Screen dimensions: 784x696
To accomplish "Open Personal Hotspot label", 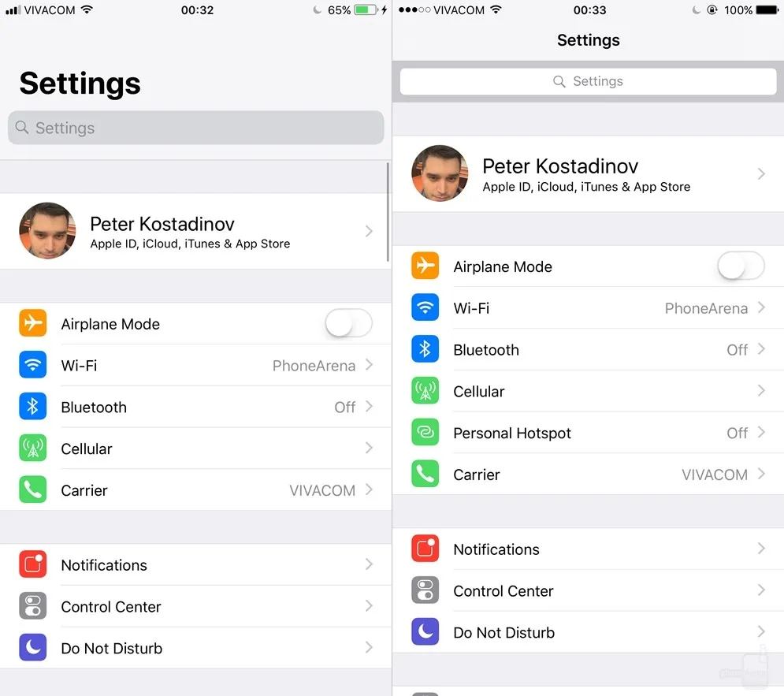I will [x=512, y=433].
